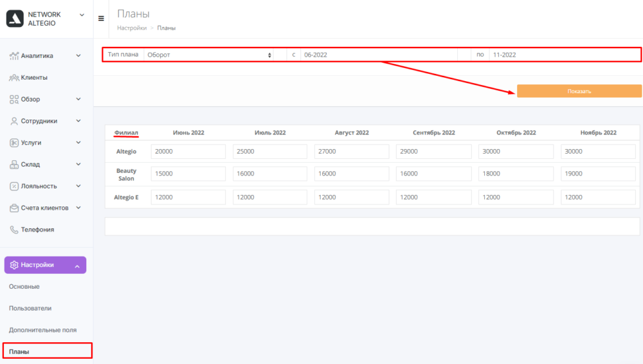The height and width of the screenshot is (364, 643).
Task: Toggle the hamburger sidebar menu icon
Action: coord(101,19)
